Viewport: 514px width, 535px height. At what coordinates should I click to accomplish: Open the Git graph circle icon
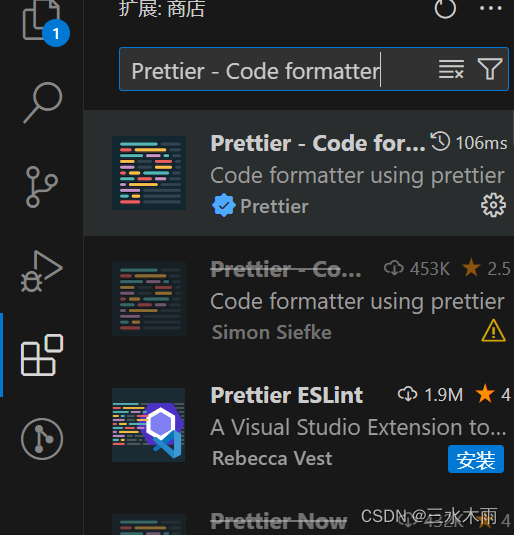click(42, 439)
